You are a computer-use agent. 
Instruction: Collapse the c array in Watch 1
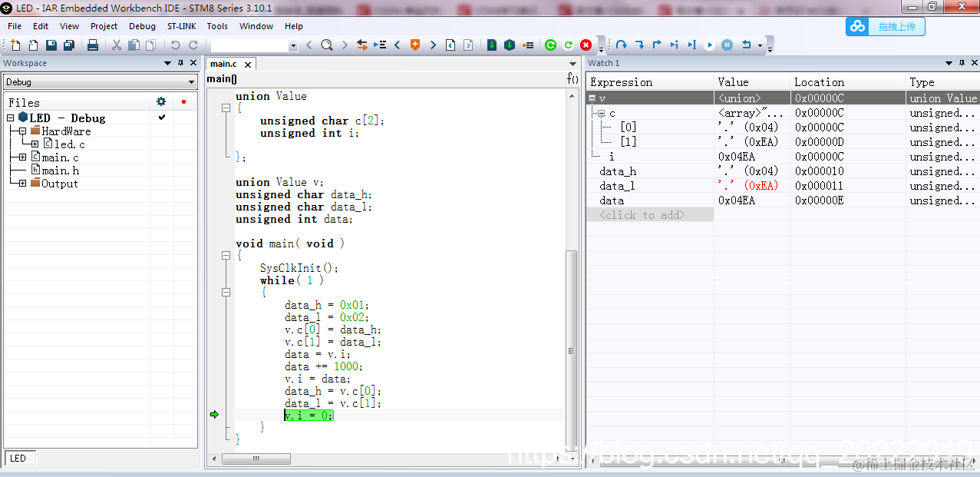point(601,113)
